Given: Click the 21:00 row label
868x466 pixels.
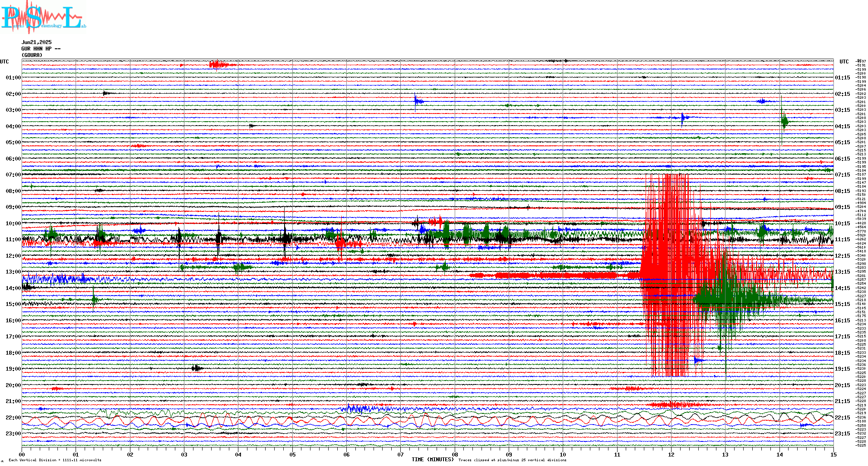Looking at the screenshot, I should tap(13, 401).
